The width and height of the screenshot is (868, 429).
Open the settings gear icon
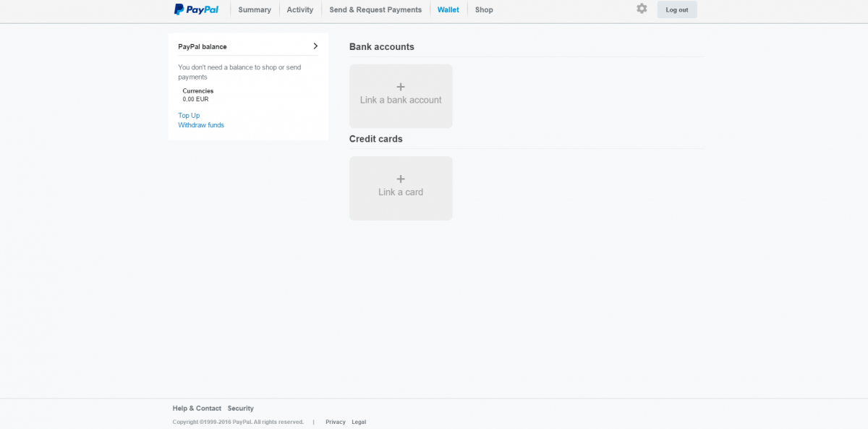642,9
